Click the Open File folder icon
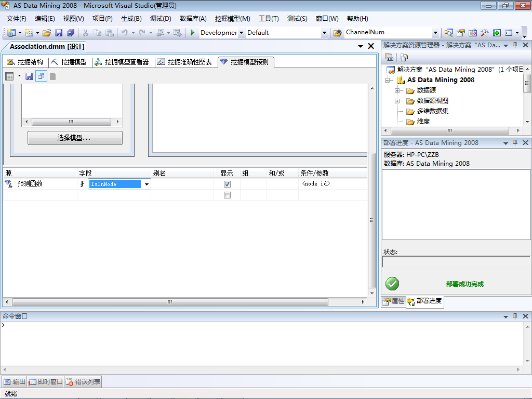 click(47, 33)
